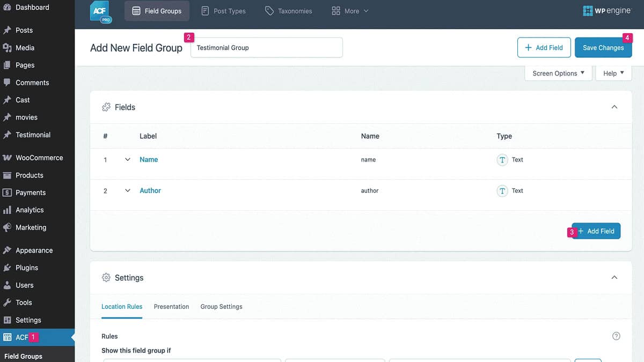Open the More dropdown menu

click(350, 11)
